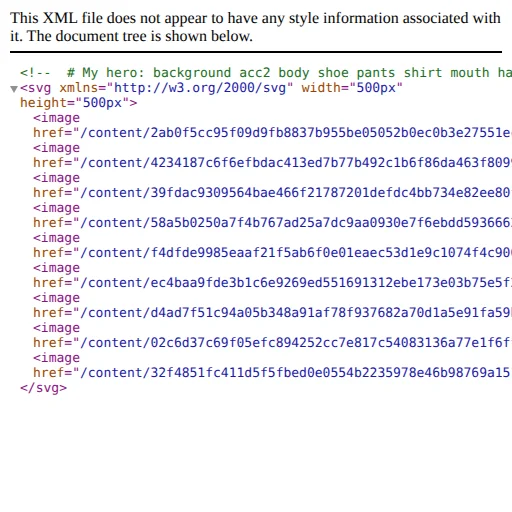Click the first <image tag
512x512 pixels.
click(x=56, y=118)
